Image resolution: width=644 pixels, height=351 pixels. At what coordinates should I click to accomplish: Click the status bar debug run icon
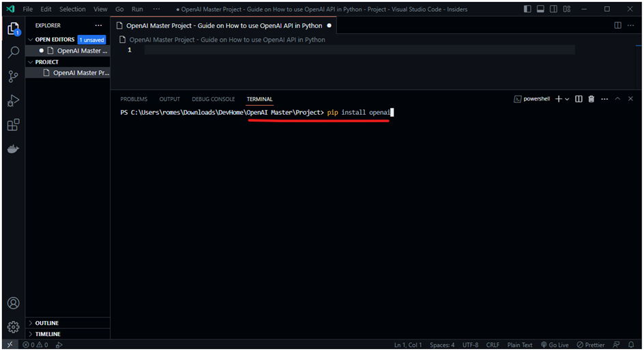pyautogui.click(x=59, y=345)
